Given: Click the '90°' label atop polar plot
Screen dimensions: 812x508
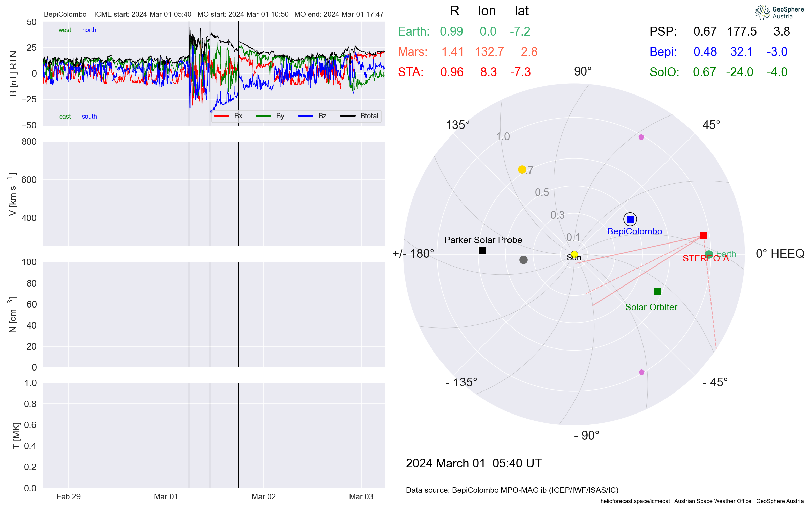Looking at the screenshot, I should [x=583, y=71].
